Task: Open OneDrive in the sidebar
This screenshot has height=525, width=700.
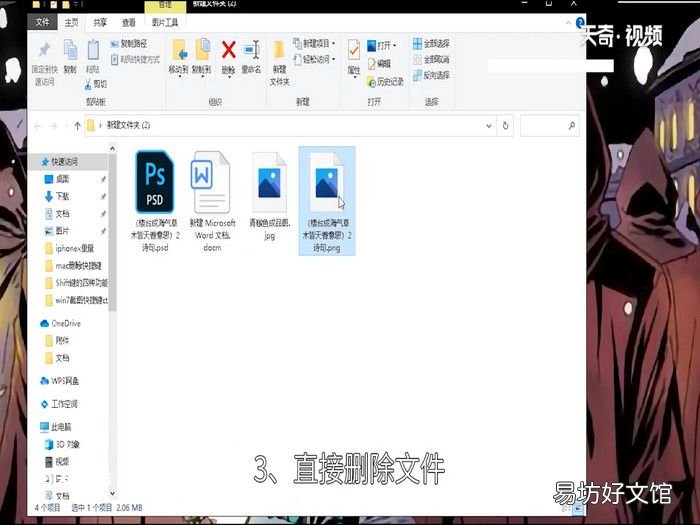Action: coord(60,323)
